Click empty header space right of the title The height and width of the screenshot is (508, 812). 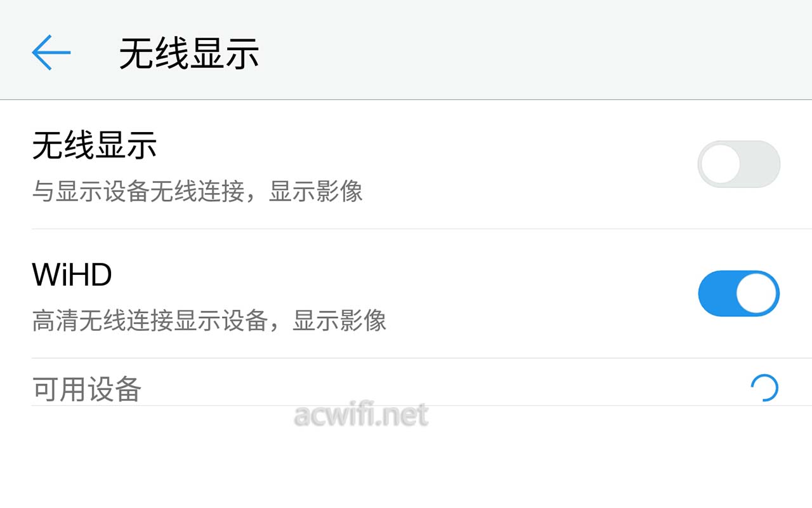coord(533,51)
